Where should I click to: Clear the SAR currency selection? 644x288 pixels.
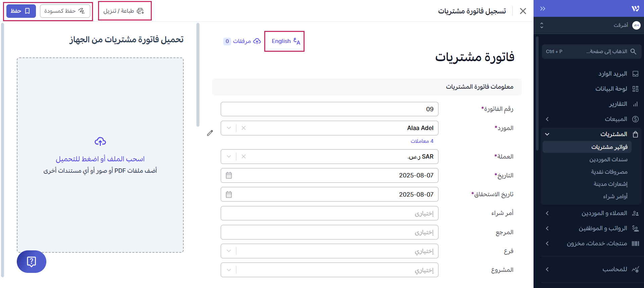244,157
